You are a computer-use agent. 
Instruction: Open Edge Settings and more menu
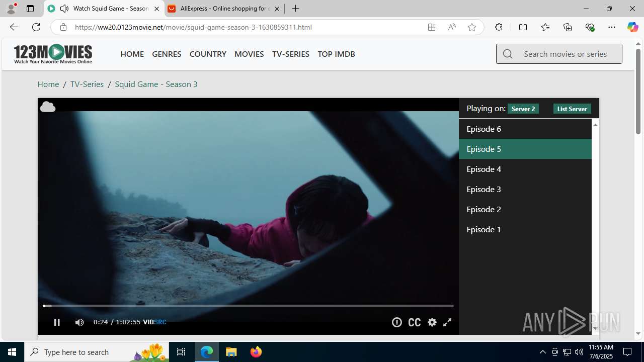[612, 27]
